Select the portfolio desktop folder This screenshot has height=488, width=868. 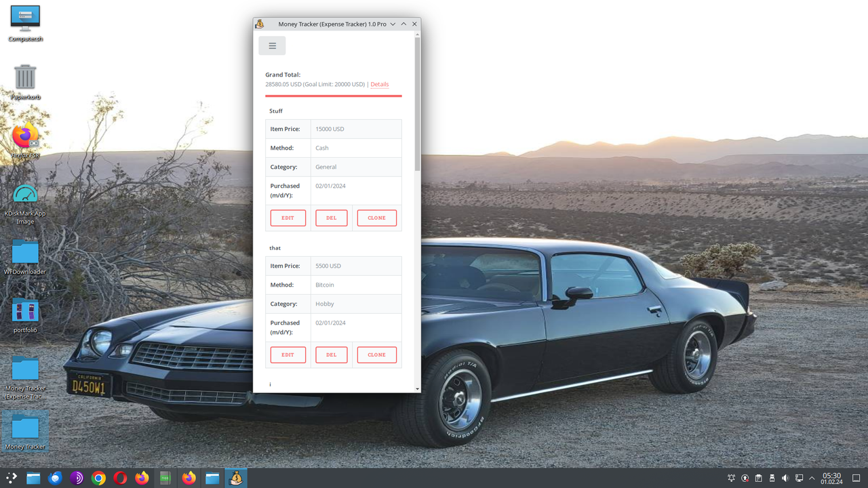[25, 316]
